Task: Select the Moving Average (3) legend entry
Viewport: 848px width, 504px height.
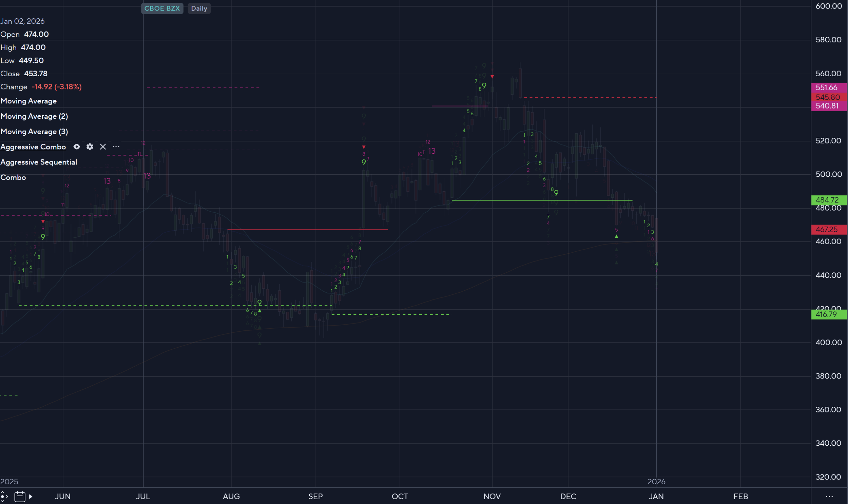Action: 34,132
